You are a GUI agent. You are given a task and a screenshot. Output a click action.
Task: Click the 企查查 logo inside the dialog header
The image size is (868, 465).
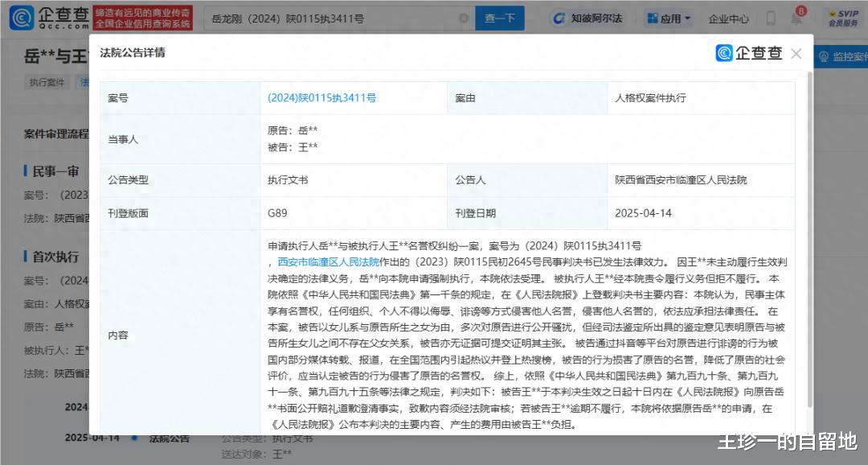pyautogui.click(x=749, y=53)
